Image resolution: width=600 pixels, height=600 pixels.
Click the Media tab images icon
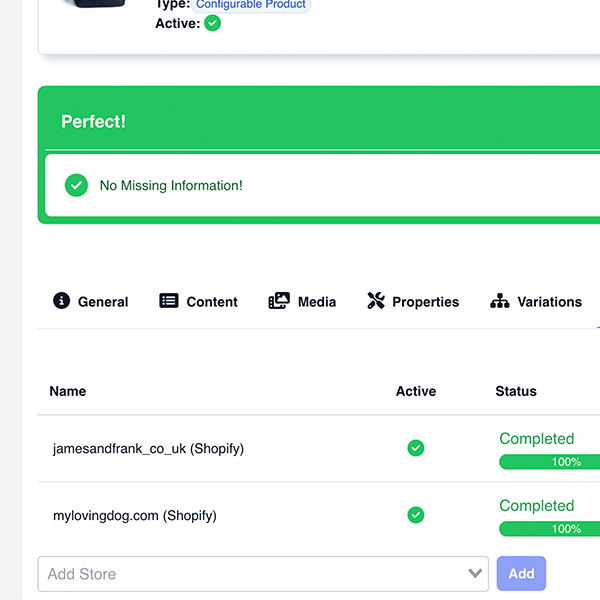(x=279, y=301)
